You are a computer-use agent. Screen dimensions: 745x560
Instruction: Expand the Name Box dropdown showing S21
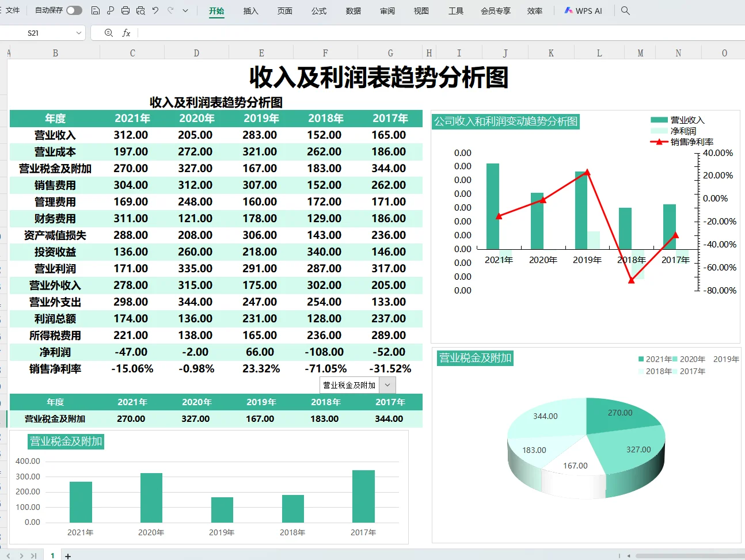[78, 33]
